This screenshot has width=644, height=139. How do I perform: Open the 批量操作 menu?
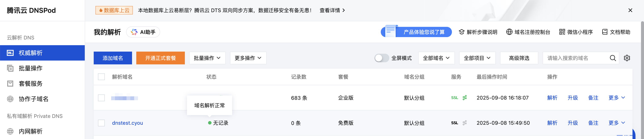coord(207,58)
